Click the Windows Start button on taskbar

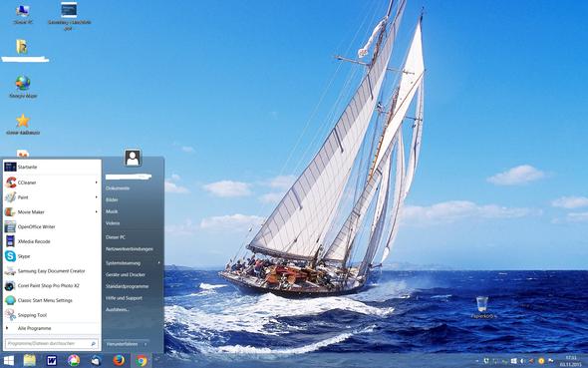point(8,361)
